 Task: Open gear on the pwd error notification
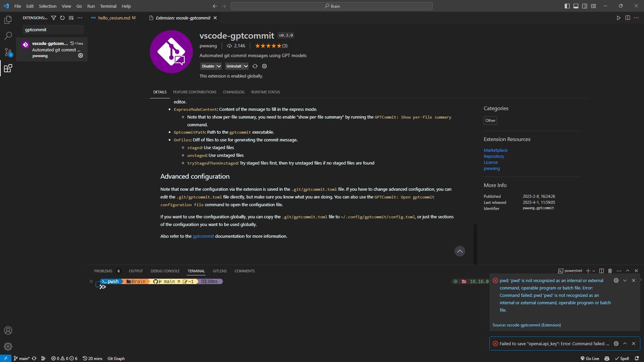coord(616,280)
